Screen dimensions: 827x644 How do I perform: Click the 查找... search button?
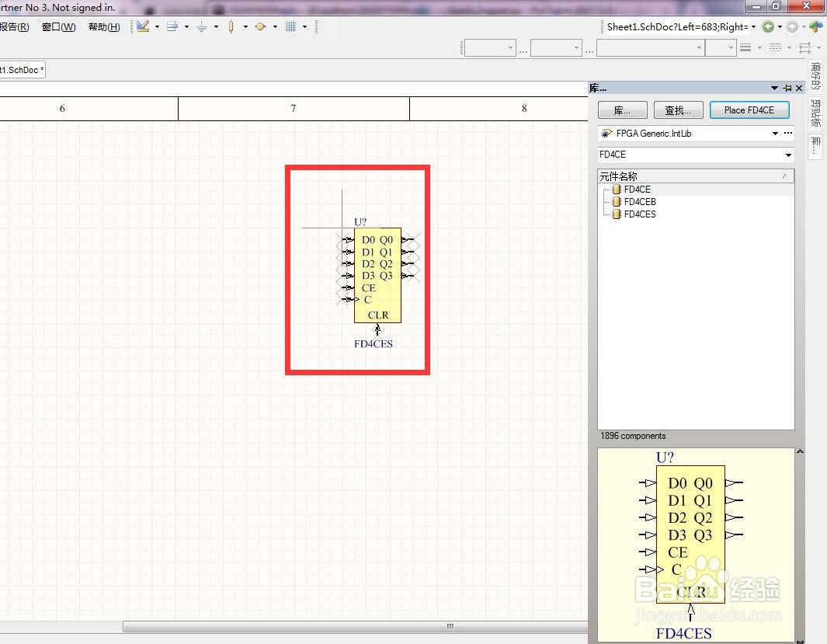tap(678, 110)
